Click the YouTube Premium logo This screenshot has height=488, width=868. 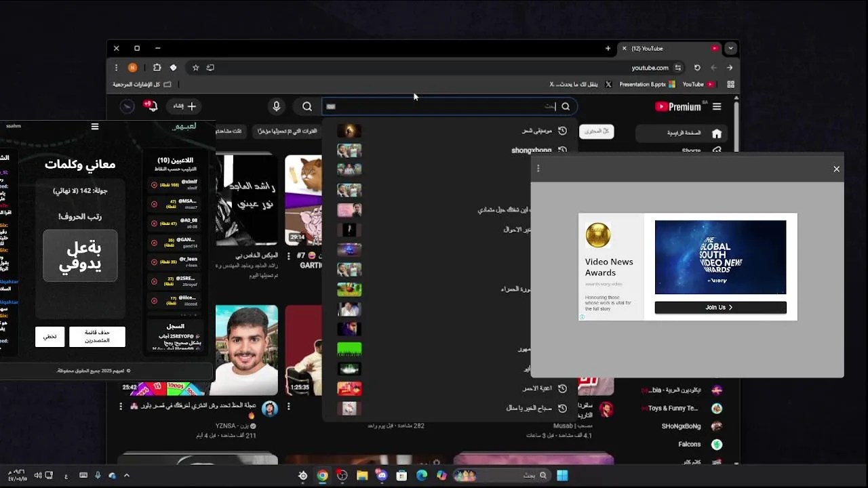click(679, 106)
